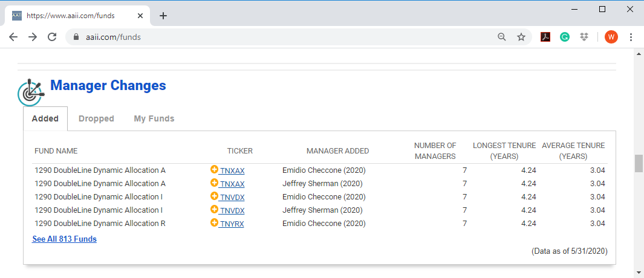Image resolution: width=644 pixels, height=278 pixels.
Task: Open TNXAX ticker link for Jeffrey Sherman
Action: (x=232, y=184)
